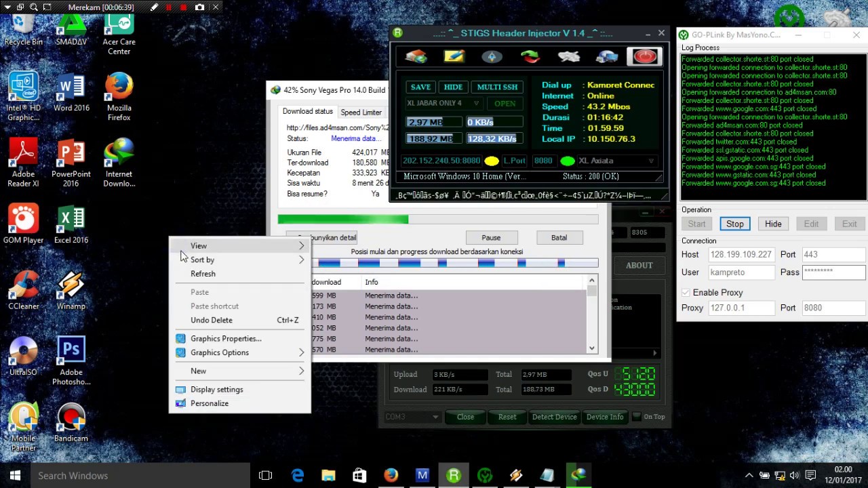Click the Host field in GO-PLink
Image resolution: width=868 pixels, height=488 pixels.
pyautogui.click(x=741, y=255)
